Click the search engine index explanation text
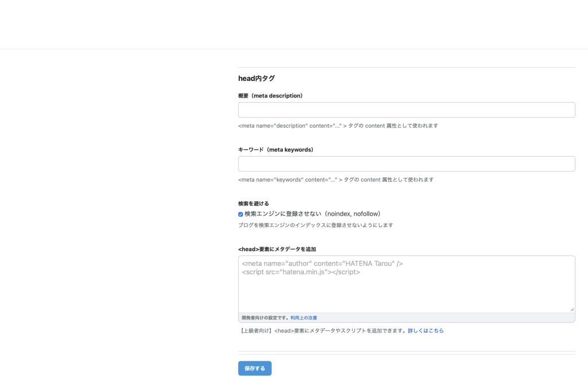This screenshot has width=588, height=382. (x=315, y=225)
